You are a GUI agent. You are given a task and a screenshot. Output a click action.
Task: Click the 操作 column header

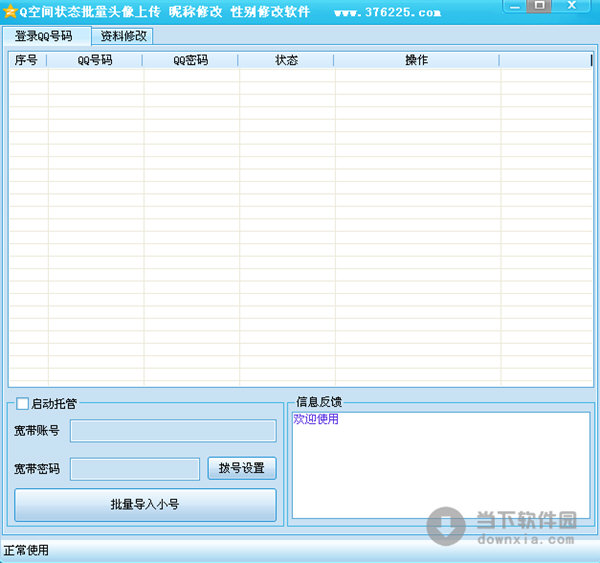click(416, 60)
